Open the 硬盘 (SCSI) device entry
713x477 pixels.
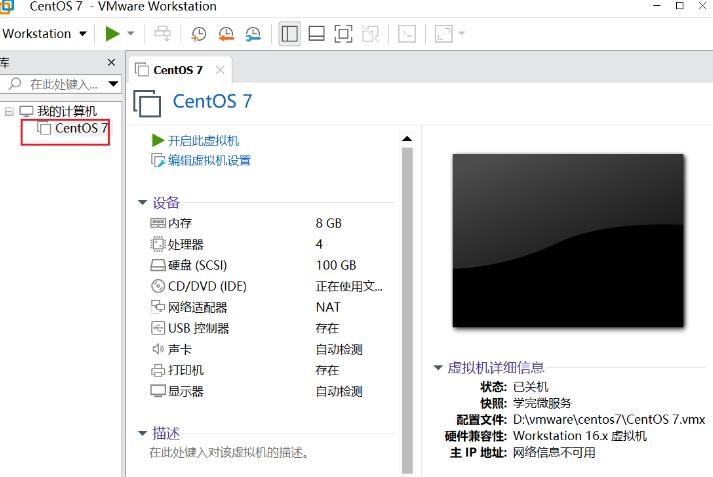coord(197,265)
